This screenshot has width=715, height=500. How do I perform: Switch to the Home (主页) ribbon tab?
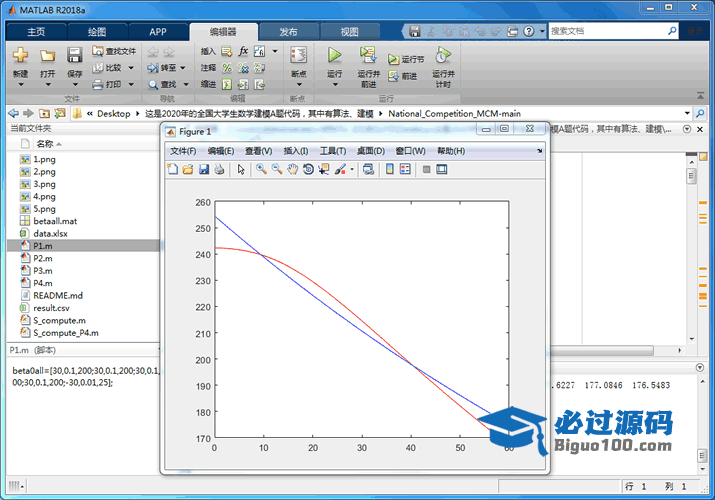[x=36, y=32]
